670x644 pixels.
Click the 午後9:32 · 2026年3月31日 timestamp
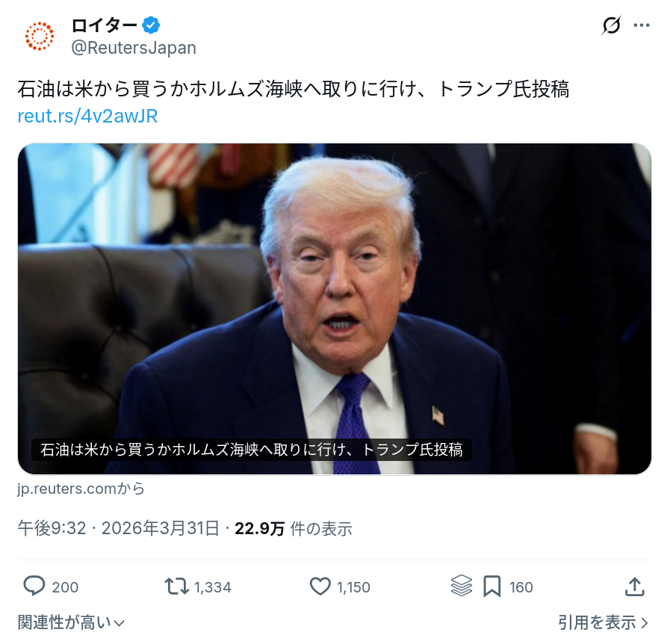[118, 528]
